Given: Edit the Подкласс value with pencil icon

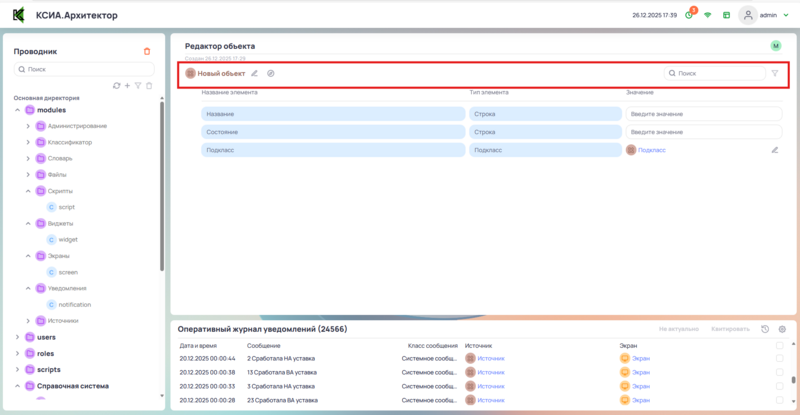Looking at the screenshot, I should (774, 150).
